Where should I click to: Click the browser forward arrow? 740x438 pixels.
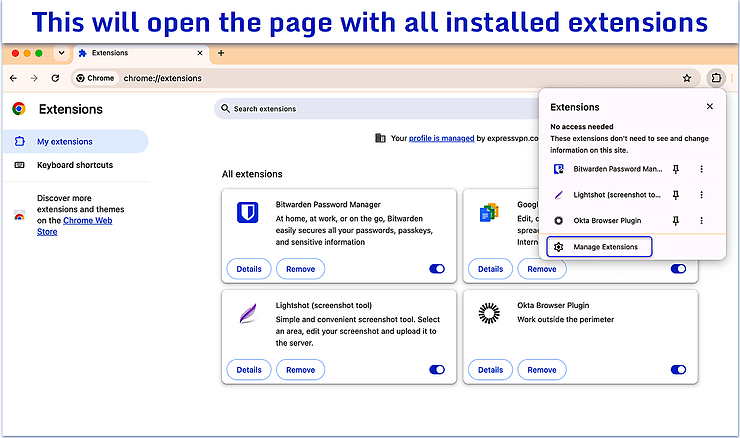click(x=34, y=78)
